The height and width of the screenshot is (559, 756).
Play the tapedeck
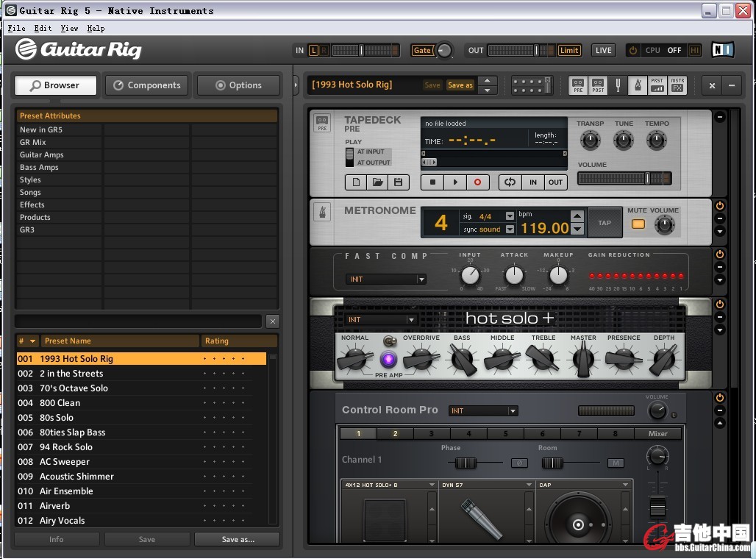(455, 182)
